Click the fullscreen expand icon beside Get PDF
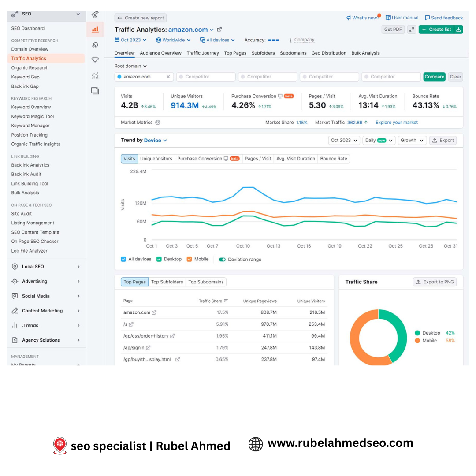 pos(411,29)
